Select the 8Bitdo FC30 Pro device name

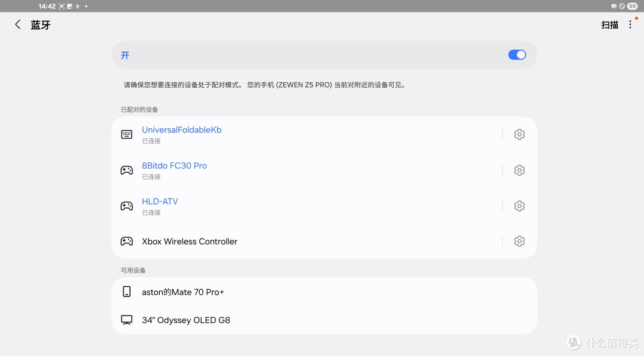pos(174,165)
